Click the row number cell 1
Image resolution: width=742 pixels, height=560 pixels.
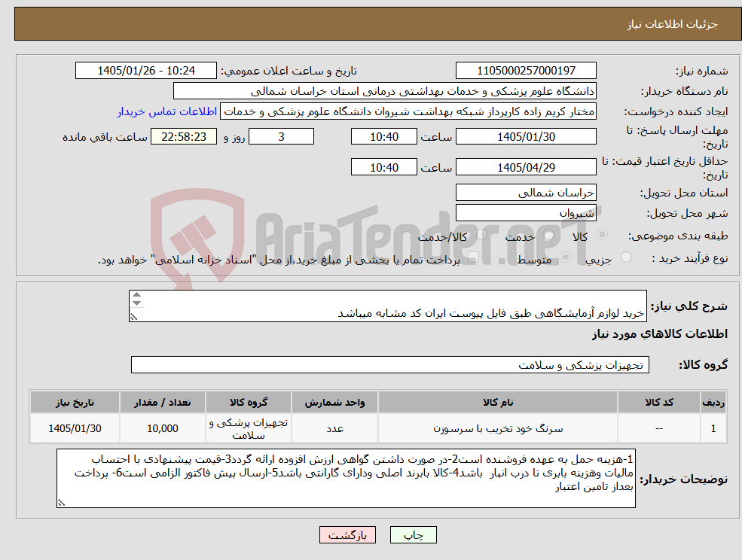click(x=713, y=428)
